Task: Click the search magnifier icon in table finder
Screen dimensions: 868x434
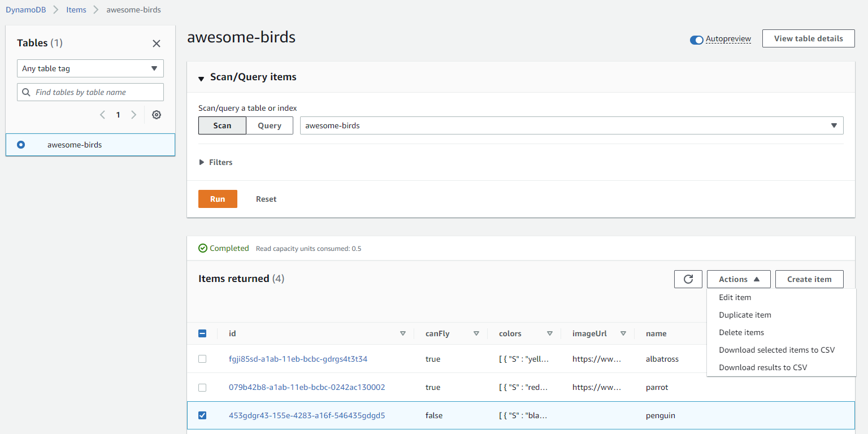Action: [26, 92]
